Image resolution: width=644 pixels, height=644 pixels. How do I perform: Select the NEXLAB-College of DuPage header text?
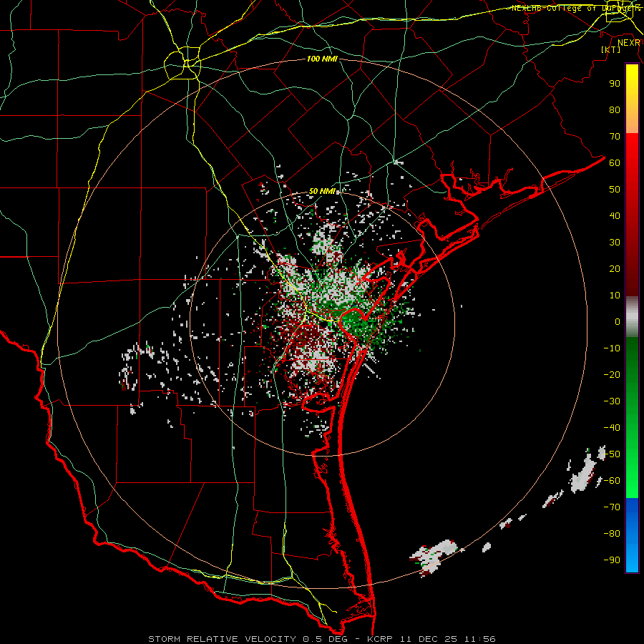point(575,8)
